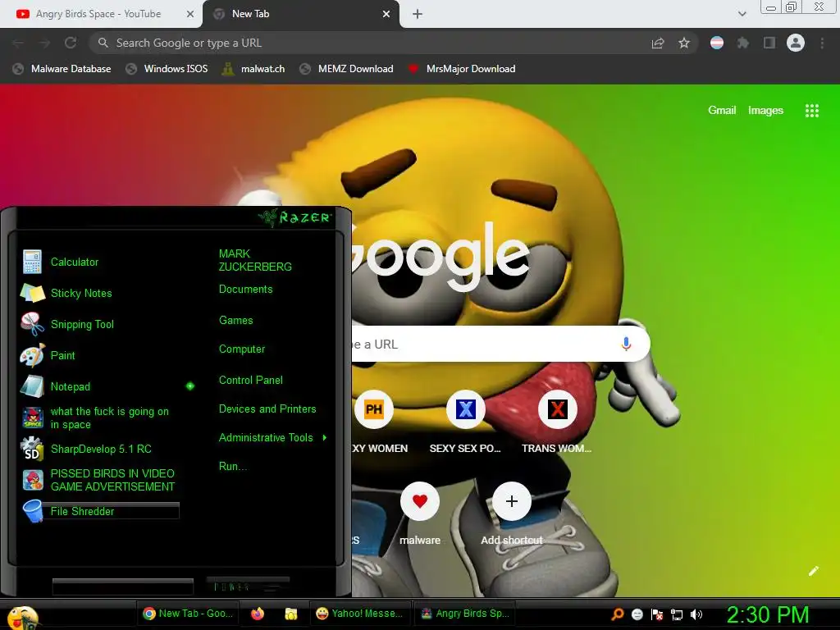Click the Firefox icon in the taskbar

(x=258, y=614)
